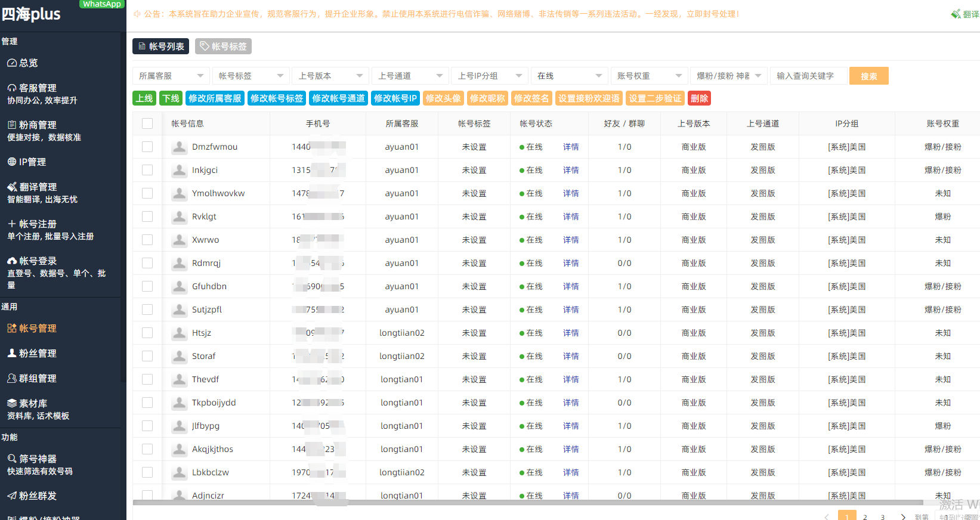Click the 粉丝管理 person icon
Viewport: 980px width, 520px height.
(11, 353)
